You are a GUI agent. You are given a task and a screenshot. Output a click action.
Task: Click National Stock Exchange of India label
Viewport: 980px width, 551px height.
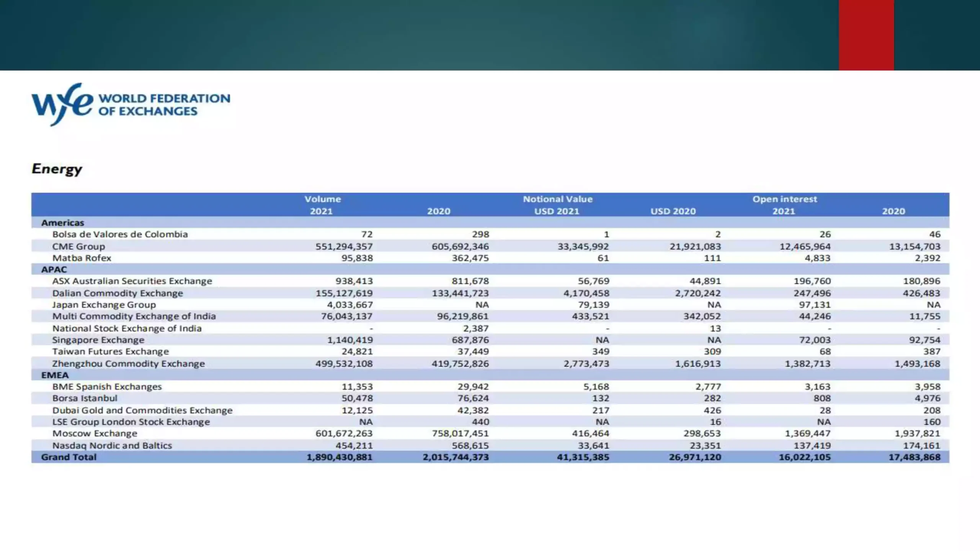point(127,328)
